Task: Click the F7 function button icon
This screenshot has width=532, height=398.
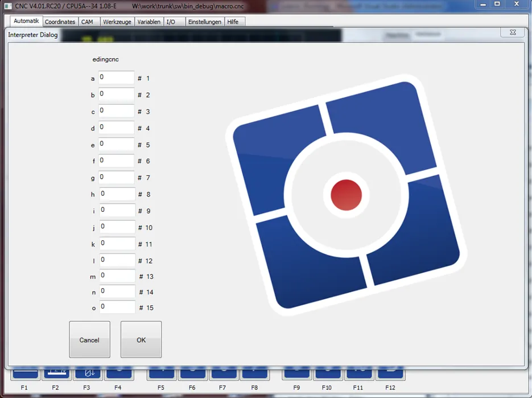Action: click(224, 374)
